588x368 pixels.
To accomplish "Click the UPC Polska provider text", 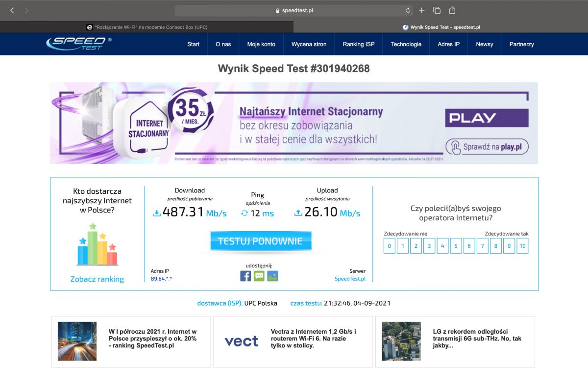I will pyautogui.click(x=261, y=303).
